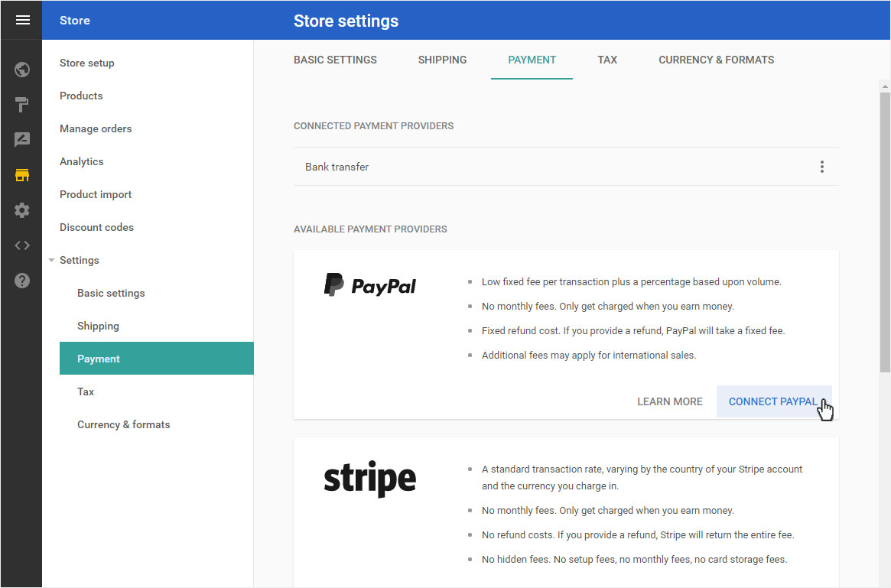The image size is (891, 588).
Task: Collapse the Settings tree arrow
Action: (x=51, y=260)
